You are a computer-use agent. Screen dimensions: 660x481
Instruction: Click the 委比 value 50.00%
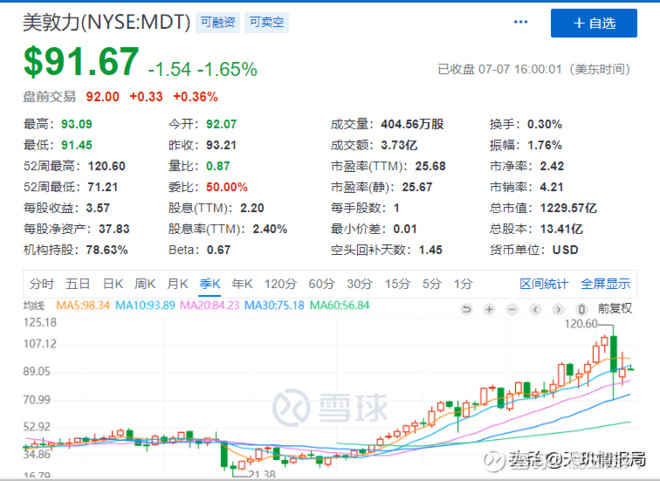(226, 187)
